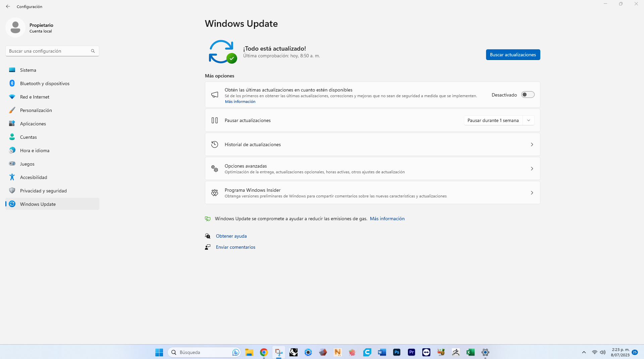Select Red e Internet
Screen dimensions: 644x359
(x=52, y=97)
